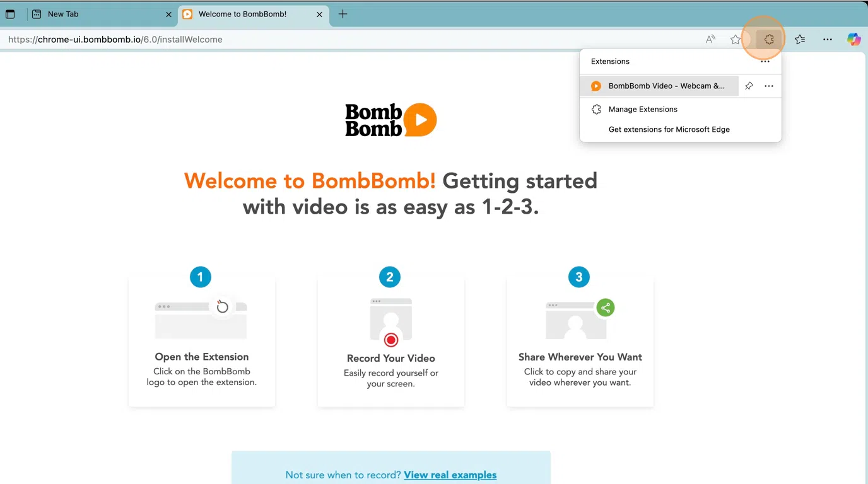Viewport: 868px width, 484px height.
Task: Click the BombBomb favicon in the active tab
Action: (x=187, y=14)
